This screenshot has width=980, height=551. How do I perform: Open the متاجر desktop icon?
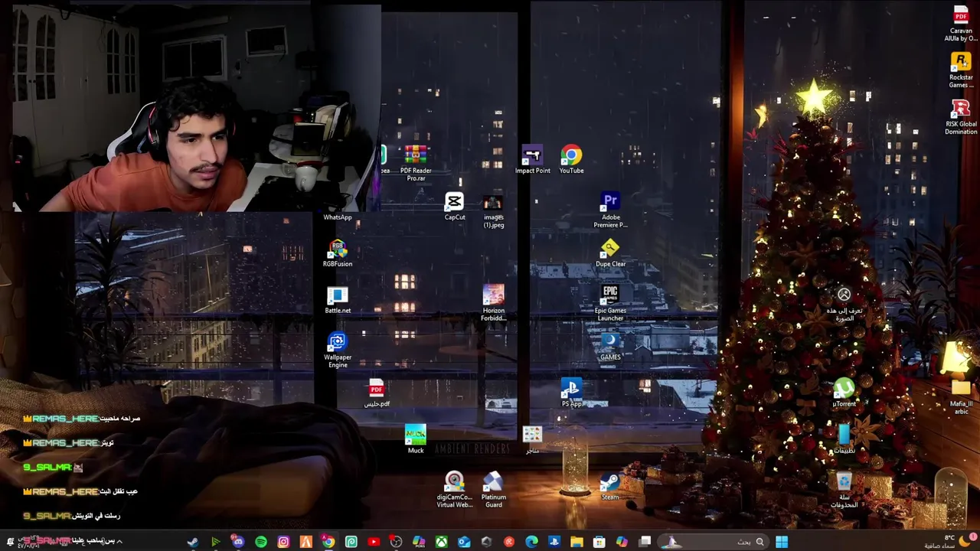click(532, 440)
